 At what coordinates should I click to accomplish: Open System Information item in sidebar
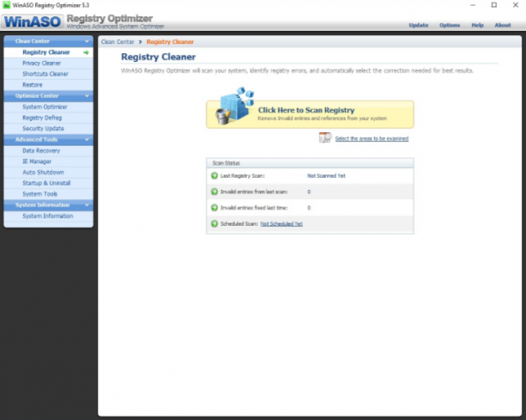(x=48, y=216)
